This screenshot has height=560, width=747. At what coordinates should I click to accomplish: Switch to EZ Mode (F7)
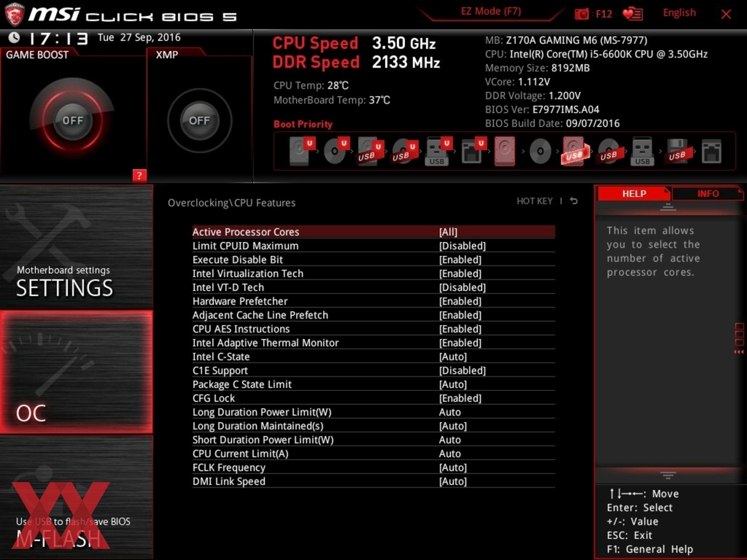click(x=491, y=12)
